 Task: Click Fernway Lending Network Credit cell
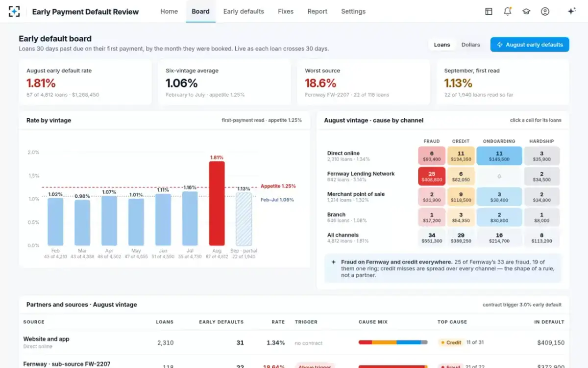461,177
